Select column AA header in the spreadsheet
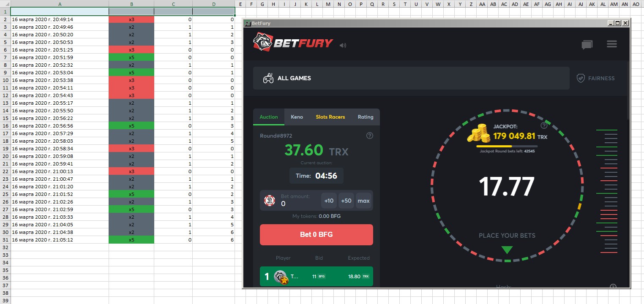The width and height of the screenshot is (644, 304). pos(482,4)
